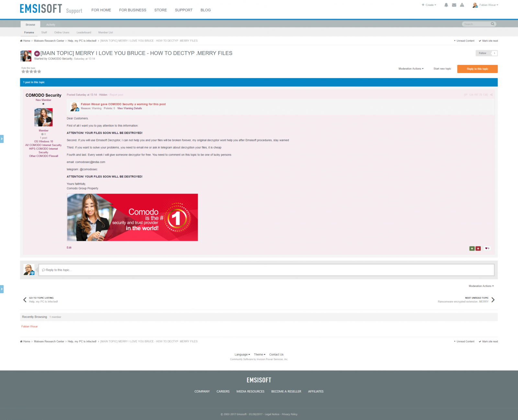The image size is (518, 420).
Task: Open the Create dropdown menu
Action: tap(429, 5)
